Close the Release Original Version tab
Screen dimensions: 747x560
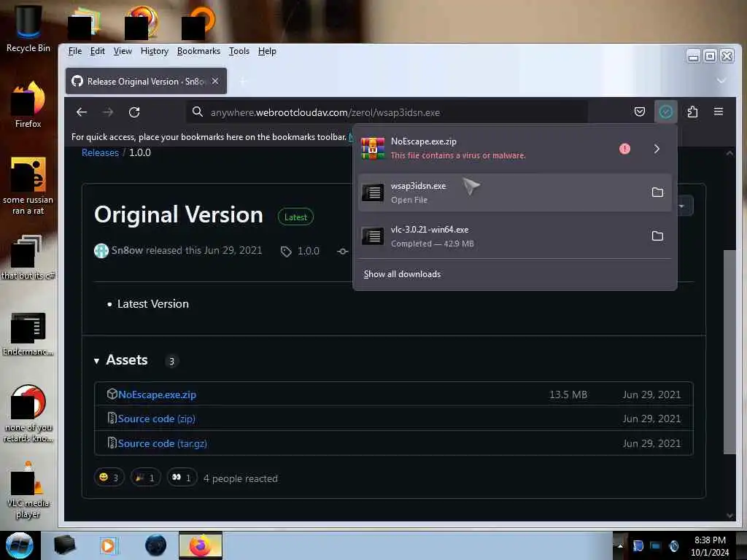[215, 82]
